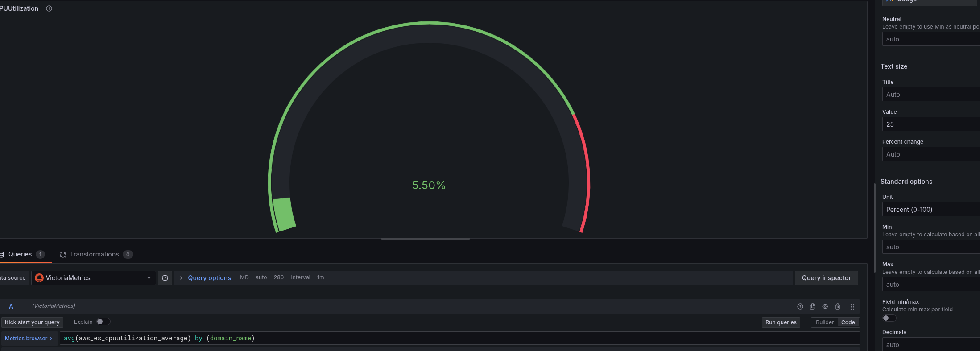Enable the Explain toggle
The width and height of the screenshot is (980, 351).
pos(103,322)
